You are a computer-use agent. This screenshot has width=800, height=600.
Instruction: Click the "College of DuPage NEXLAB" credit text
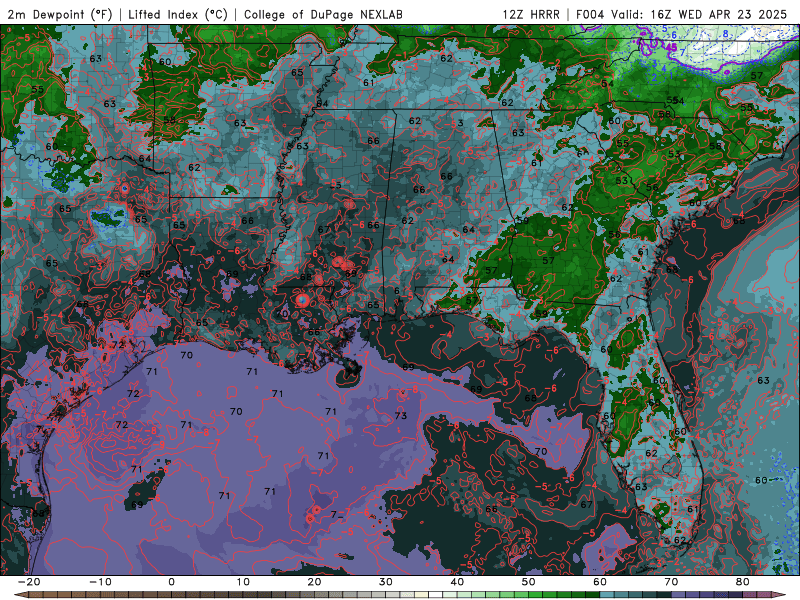(323, 14)
